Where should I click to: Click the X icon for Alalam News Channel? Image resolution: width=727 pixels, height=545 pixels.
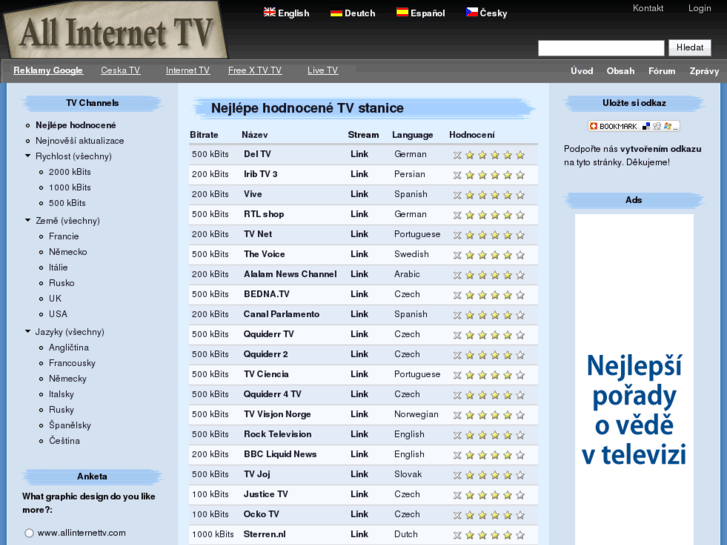[x=457, y=275]
